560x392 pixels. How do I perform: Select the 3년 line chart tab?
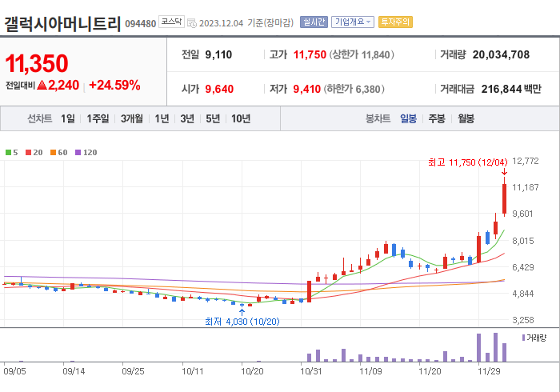click(x=187, y=118)
